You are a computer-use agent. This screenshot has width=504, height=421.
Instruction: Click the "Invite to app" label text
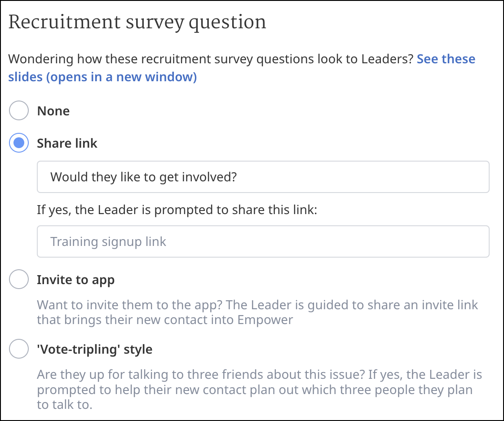pyautogui.click(x=75, y=280)
